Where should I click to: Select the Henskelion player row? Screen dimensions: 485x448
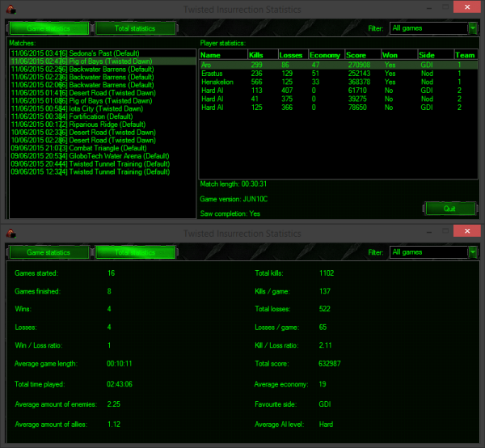pos(339,82)
